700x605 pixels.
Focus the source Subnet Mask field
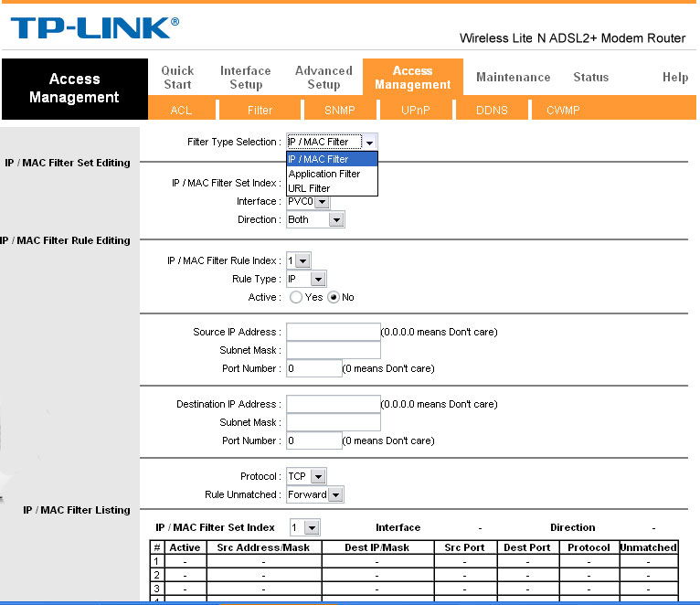coord(333,350)
